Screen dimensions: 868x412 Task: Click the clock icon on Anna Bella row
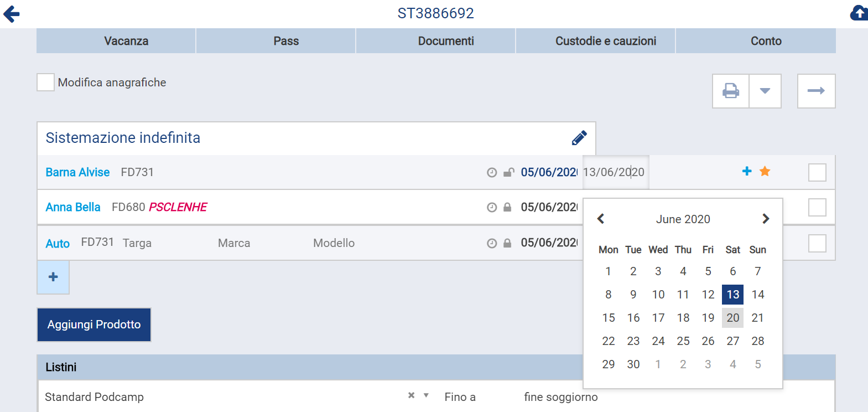pyautogui.click(x=492, y=208)
